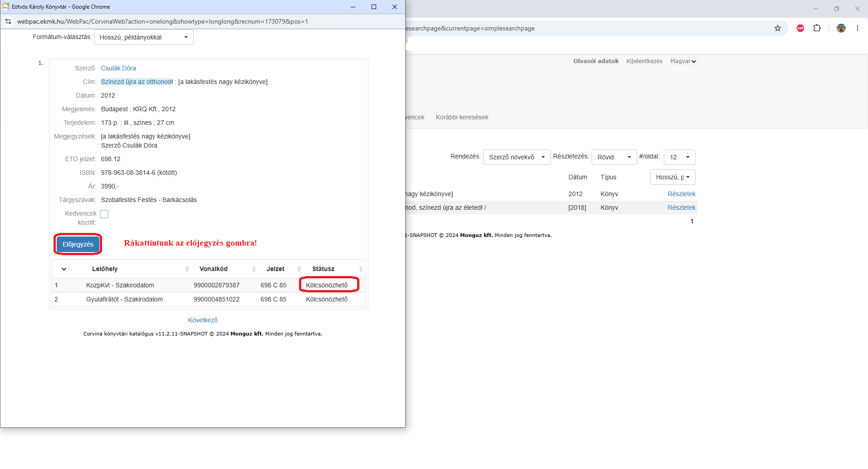Open Részletek link for 2012 record
Screen dimensions: 868x469
click(x=682, y=194)
